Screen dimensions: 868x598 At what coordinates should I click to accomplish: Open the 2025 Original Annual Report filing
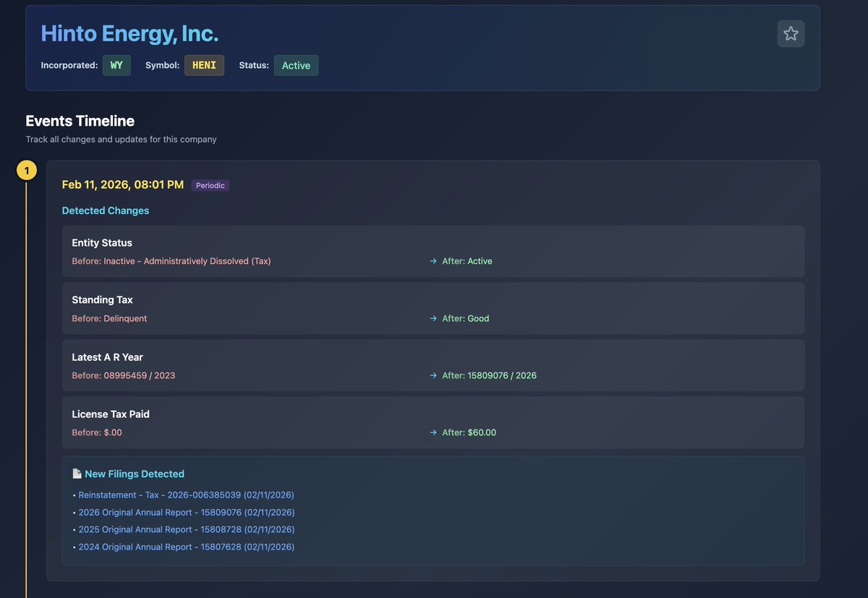click(x=186, y=529)
